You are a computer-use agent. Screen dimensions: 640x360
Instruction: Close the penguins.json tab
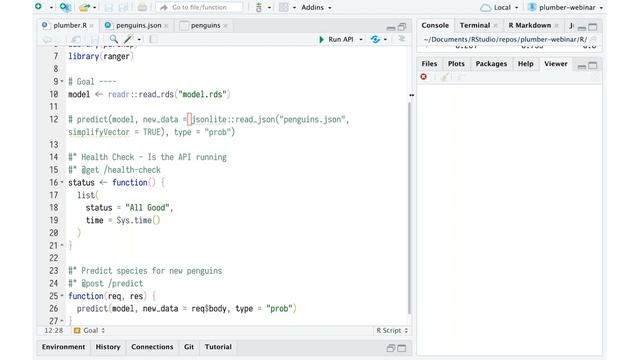[x=166, y=26]
